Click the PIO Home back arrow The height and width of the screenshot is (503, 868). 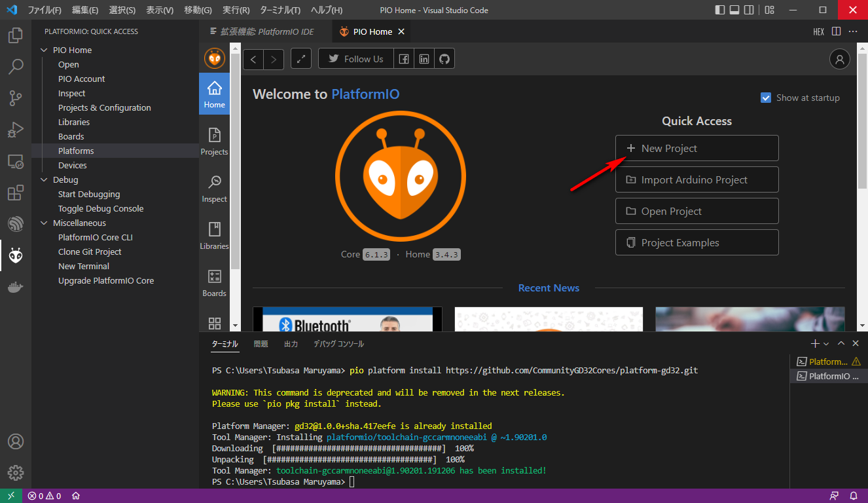tap(253, 59)
